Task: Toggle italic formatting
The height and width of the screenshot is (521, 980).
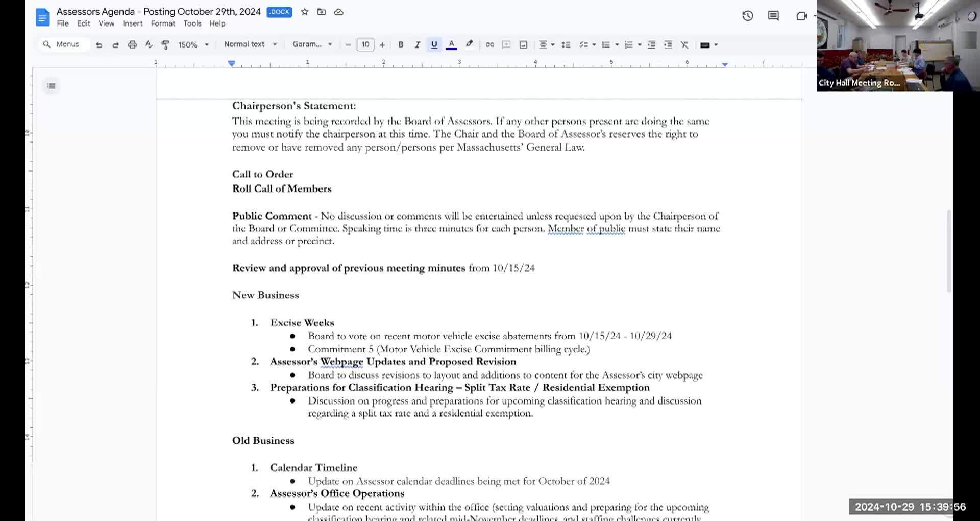Action: click(x=418, y=45)
